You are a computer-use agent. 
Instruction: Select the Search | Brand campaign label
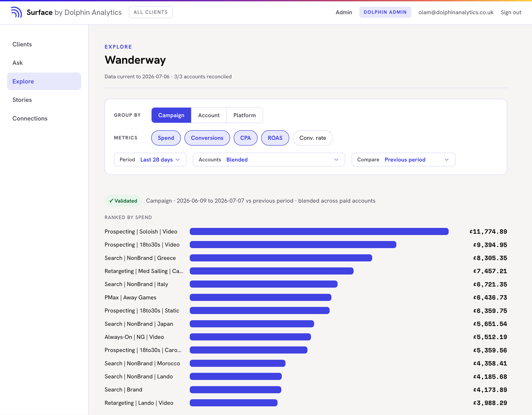(123, 389)
